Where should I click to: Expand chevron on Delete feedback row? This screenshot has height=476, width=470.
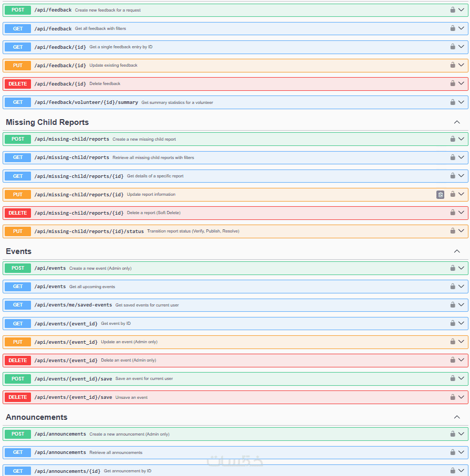point(461,83)
